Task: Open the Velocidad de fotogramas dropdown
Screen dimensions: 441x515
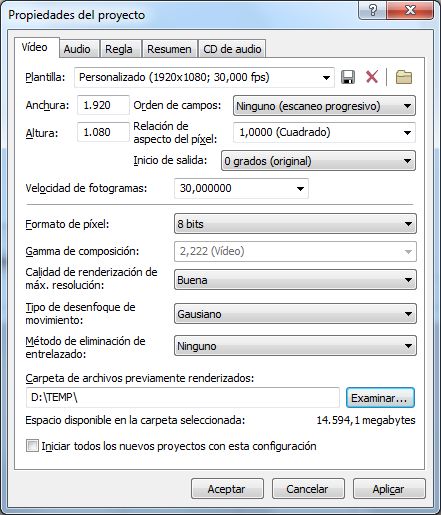Action: pyautogui.click(x=241, y=188)
